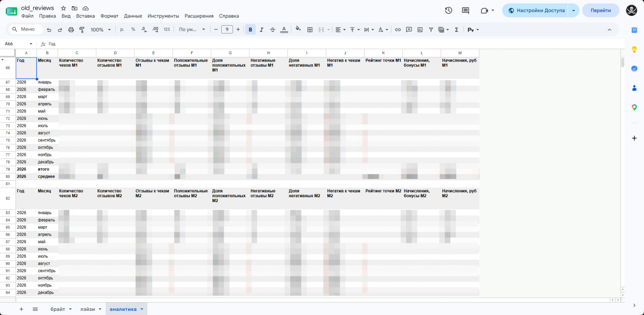644x315 pixels.
Task: Open the fill color bucket
Action: 298,29
